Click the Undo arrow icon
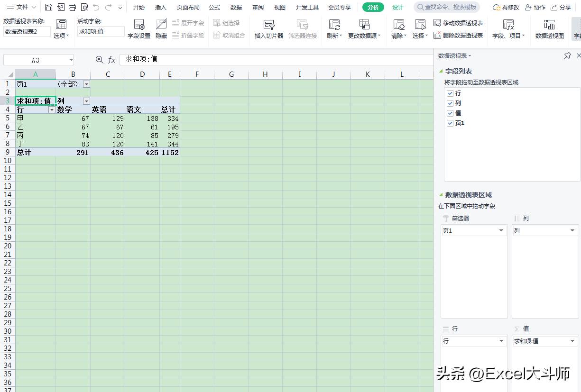This screenshot has width=581, height=392. [96, 7]
